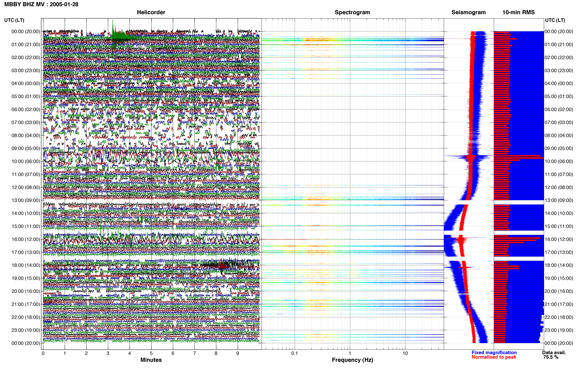Click the 'Minutes' axis label
This screenshot has width=588, height=368.
pyautogui.click(x=151, y=360)
